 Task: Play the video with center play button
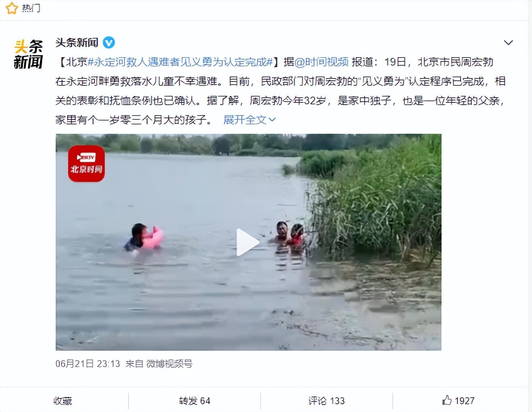247,242
